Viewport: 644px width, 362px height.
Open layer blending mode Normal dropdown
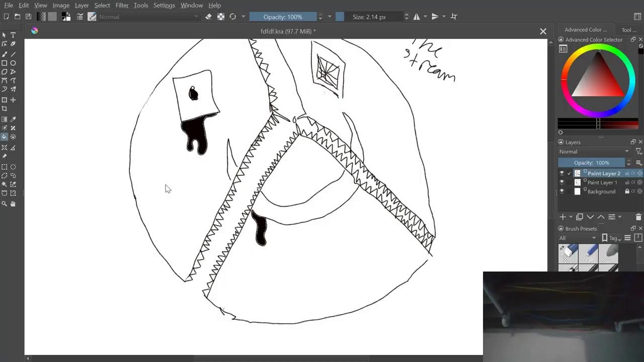594,151
